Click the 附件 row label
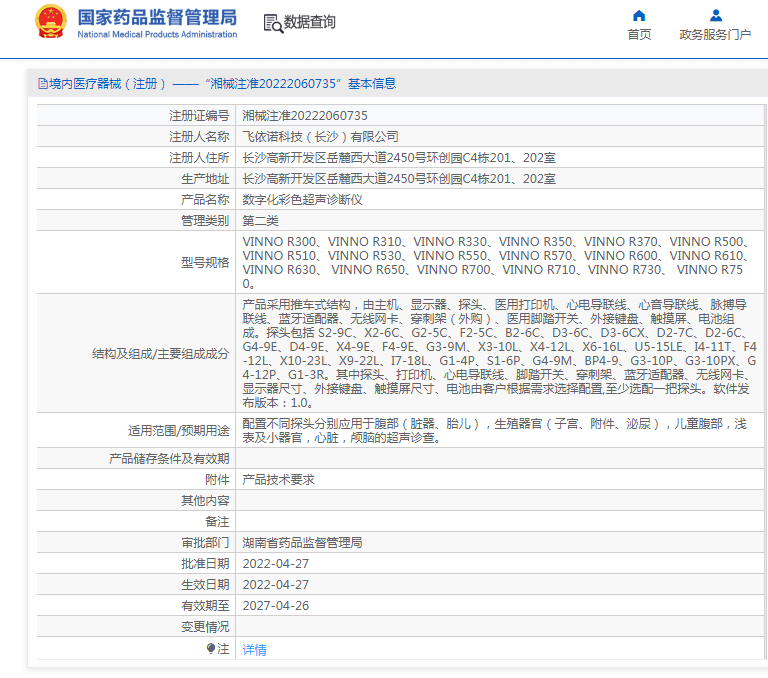The image size is (768, 678). point(217,480)
